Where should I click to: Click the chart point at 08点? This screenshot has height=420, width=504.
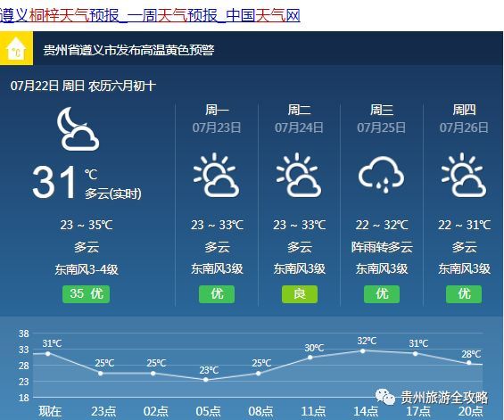[258, 374]
